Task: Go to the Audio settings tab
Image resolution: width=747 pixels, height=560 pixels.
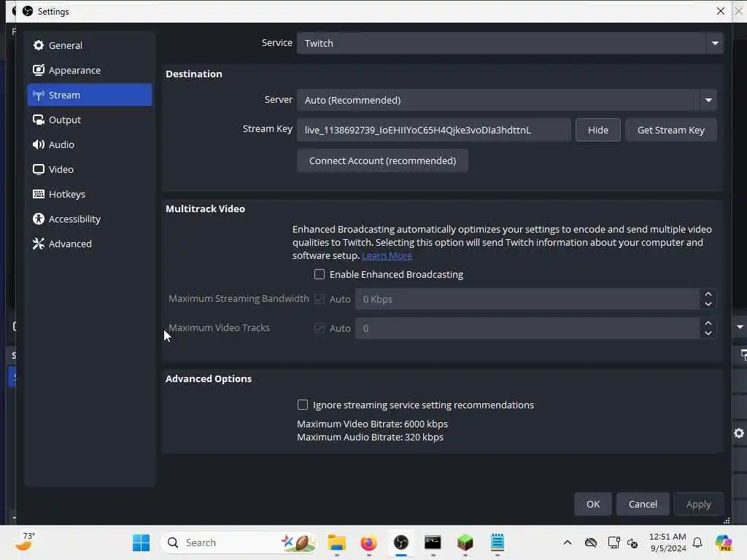Action: (x=90, y=145)
